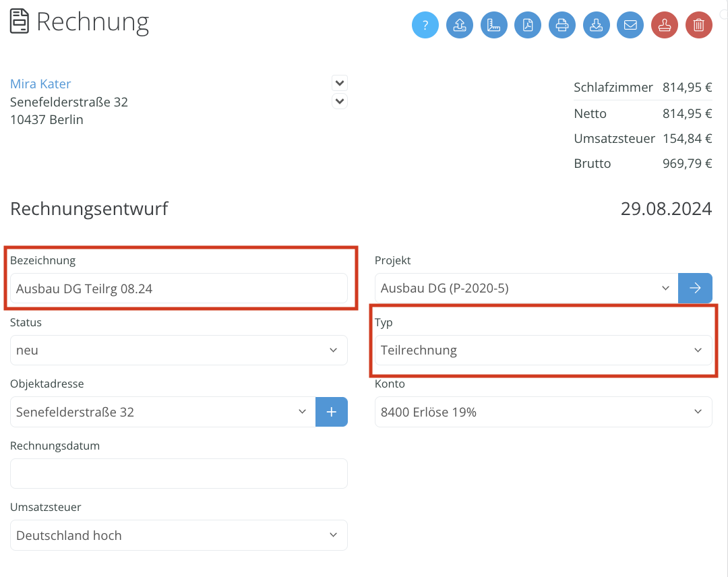Add object address with plus button
The height and width of the screenshot is (577, 728).
[x=332, y=412]
